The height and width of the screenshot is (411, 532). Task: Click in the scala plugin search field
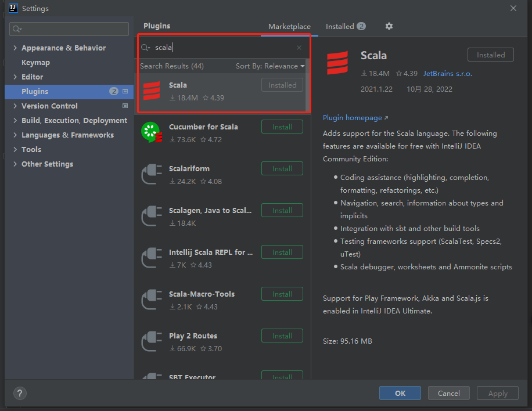point(221,48)
